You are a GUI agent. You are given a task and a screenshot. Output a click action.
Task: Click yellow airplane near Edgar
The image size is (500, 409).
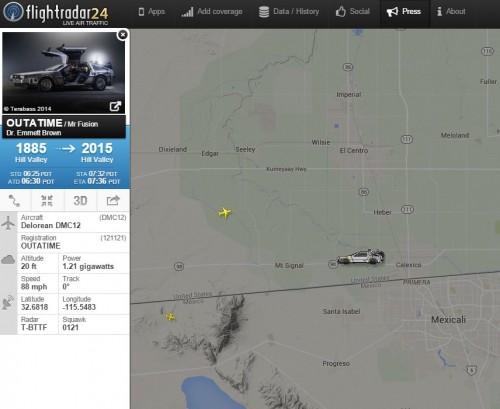click(225, 212)
